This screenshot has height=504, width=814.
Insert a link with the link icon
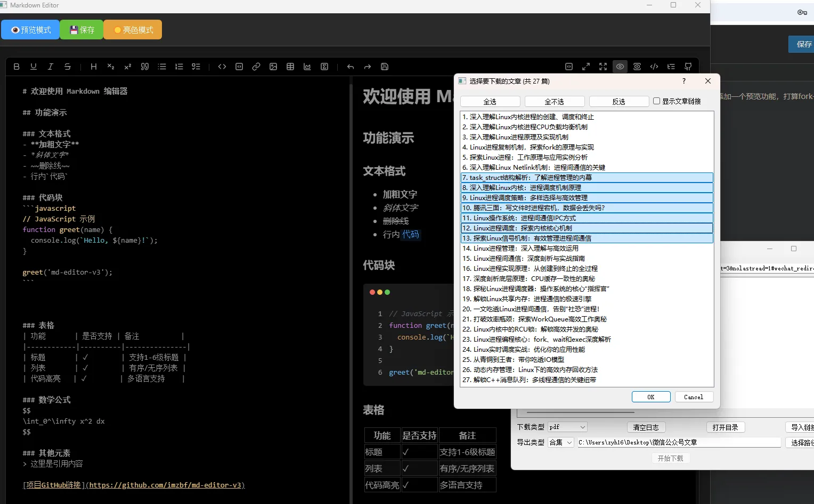pos(256,67)
